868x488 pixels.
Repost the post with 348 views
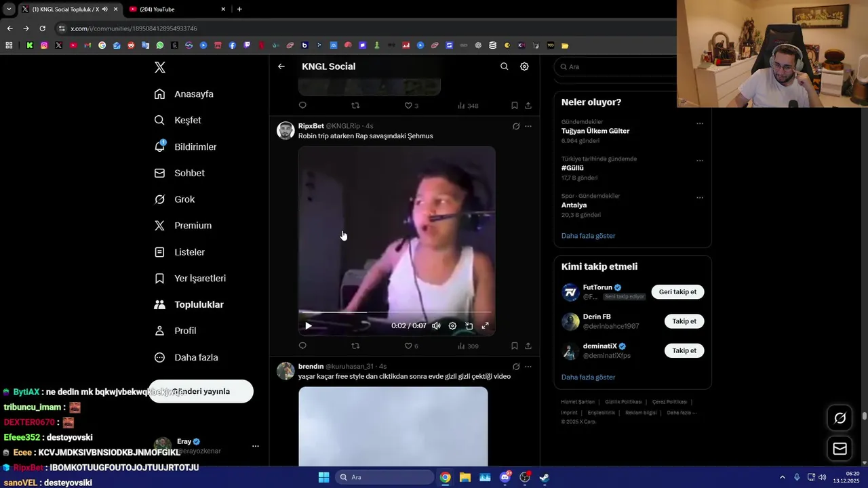click(x=355, y=106)
